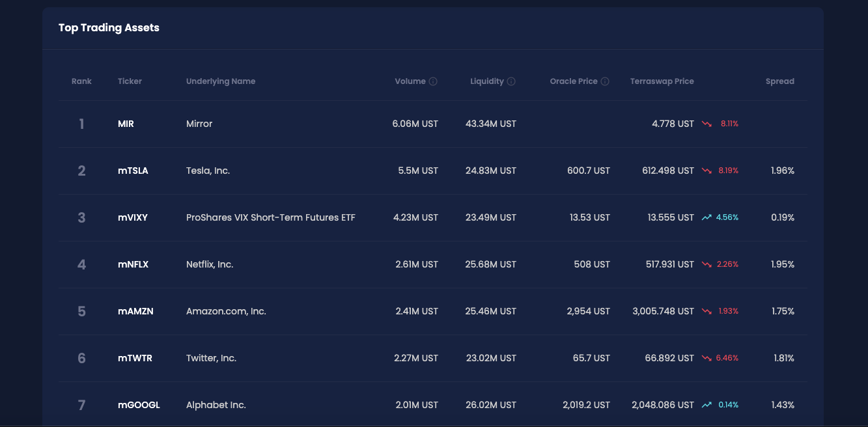
Task: Click the 26.02M UST liquidity value
Action: pyautogui.click(x=491, y=405)
